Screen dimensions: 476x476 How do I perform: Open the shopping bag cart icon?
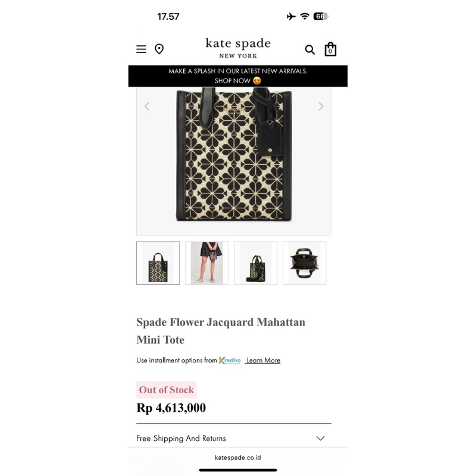tap(330, 49)
